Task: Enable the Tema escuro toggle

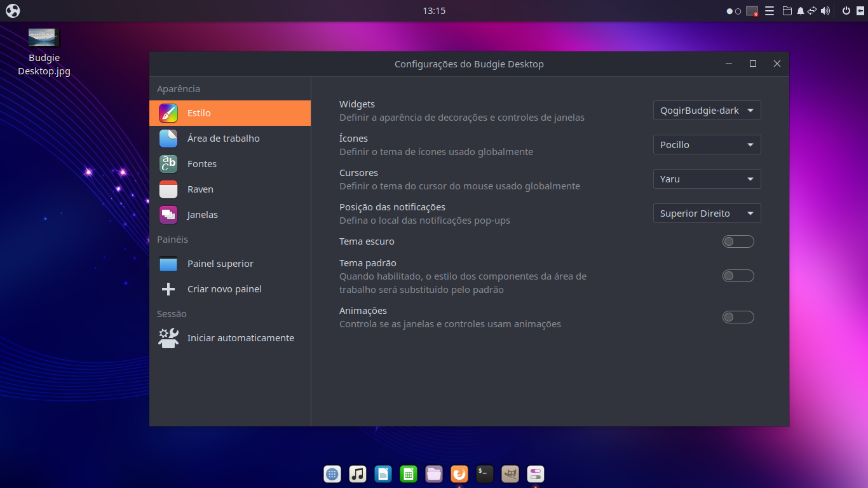Action: coord(738,241)
